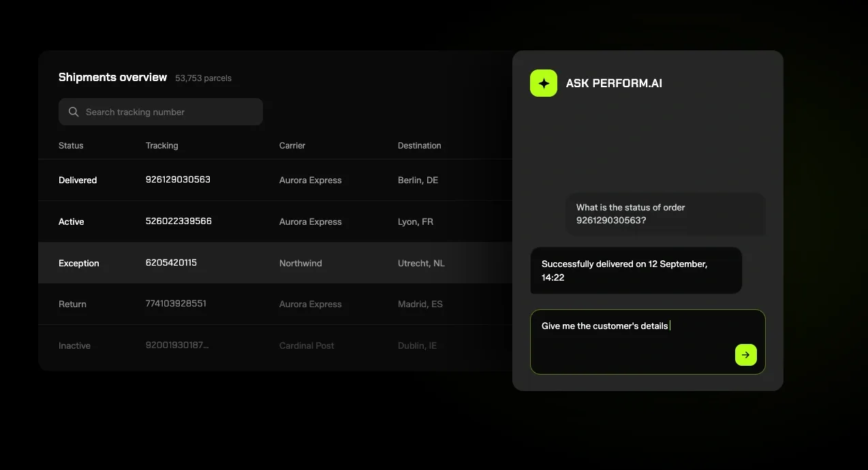868x470 pixels.
Task: Sort by the Status column header
Action: 71,146
